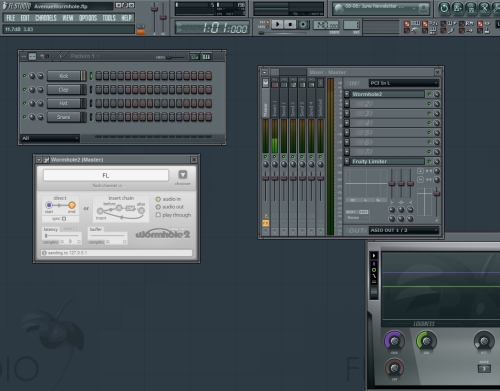This screenshot has height=391, width=500.
Task: Switch step sequencer to graph editor icon
Action: coord(194,57)
